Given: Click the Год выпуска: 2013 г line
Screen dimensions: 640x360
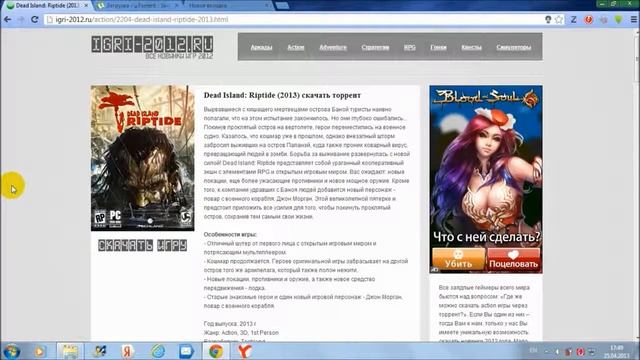Looking at the screenshot, I should coord(230,324).
